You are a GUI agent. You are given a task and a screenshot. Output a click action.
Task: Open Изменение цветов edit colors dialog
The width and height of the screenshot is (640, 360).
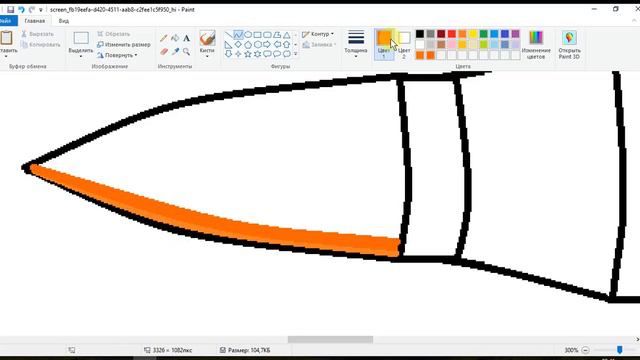coord(536,44)
